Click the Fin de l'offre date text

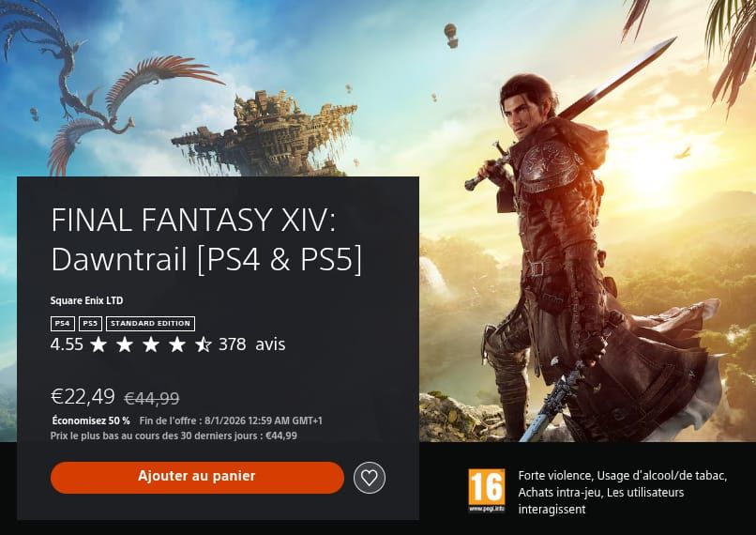[x=231, y=420]
